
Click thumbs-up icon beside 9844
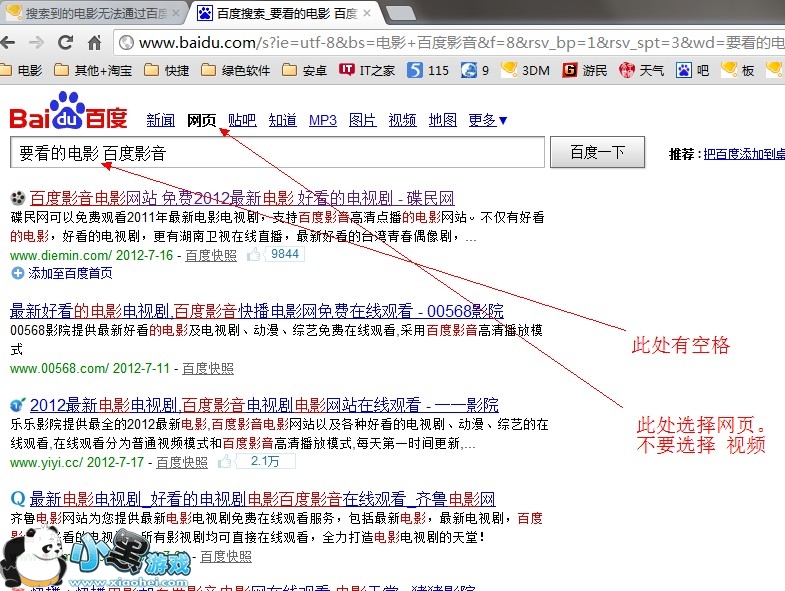[253, 254]
